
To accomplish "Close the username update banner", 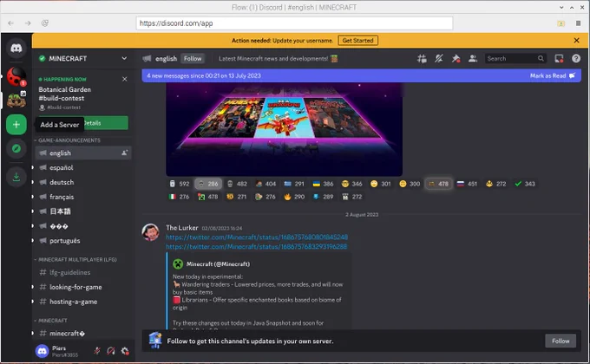I will click(x=576, y=40).
